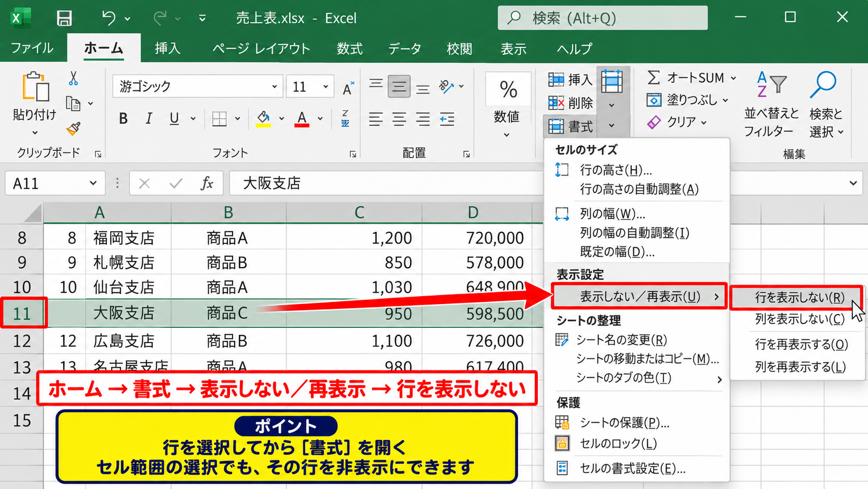Click the decrease indent icon
Screen dimensions: 868x489
(447, 119)
